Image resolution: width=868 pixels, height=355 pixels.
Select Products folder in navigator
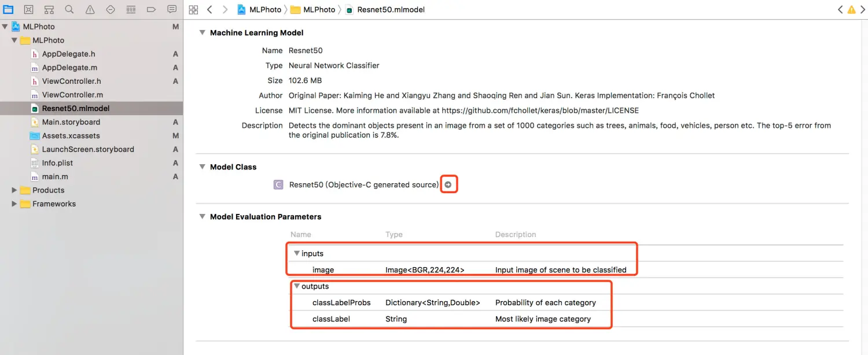pyautogui.click(x=49, y=190)
